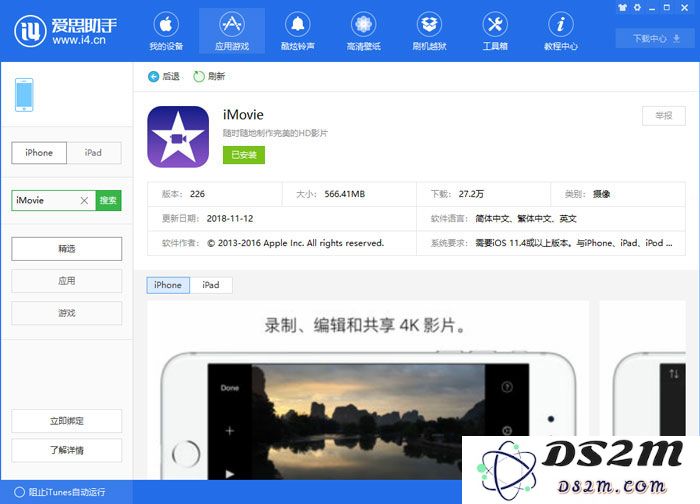
Task: Click the blue phone device icon
Action: (24, 95)
